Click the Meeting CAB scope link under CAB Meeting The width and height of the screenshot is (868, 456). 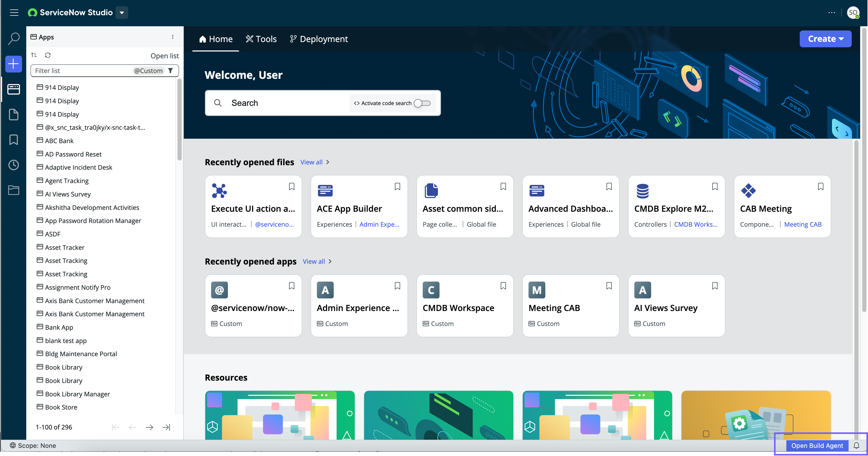pos(803,225)
